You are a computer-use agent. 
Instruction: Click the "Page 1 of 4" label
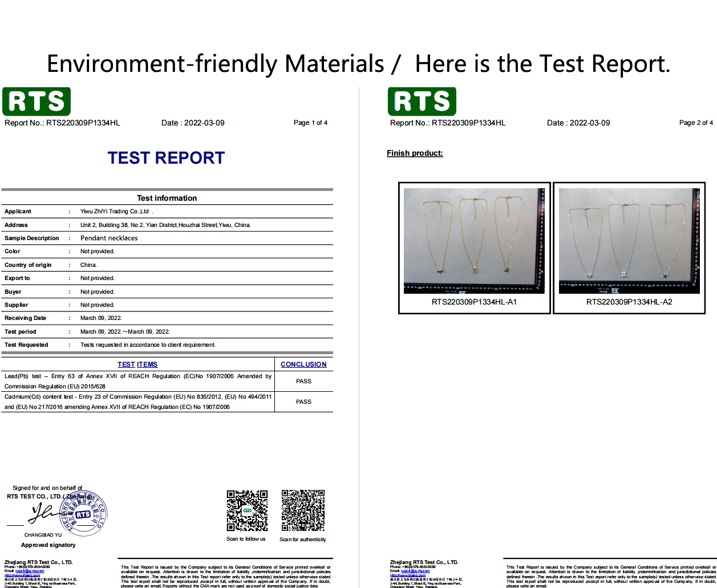point(310,123)
